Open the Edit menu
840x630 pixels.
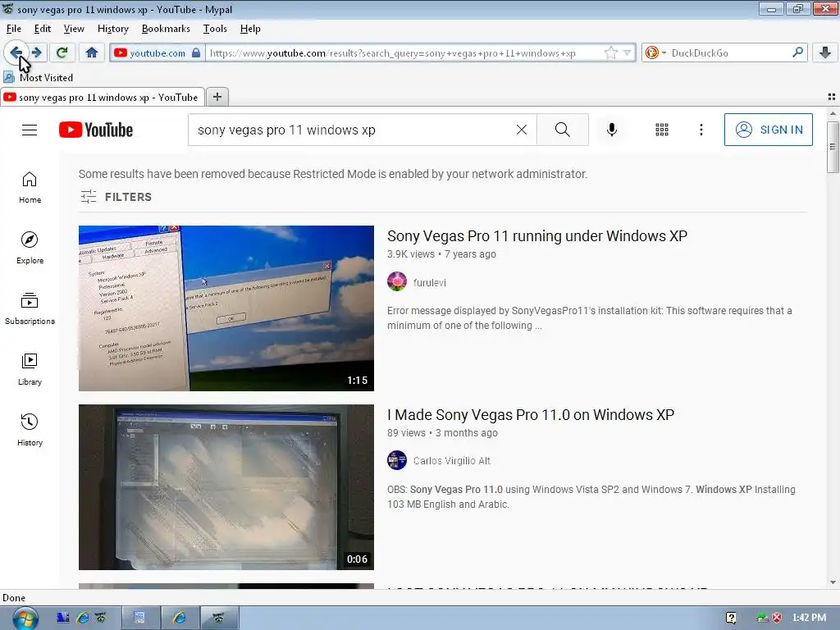coord(43,29)
